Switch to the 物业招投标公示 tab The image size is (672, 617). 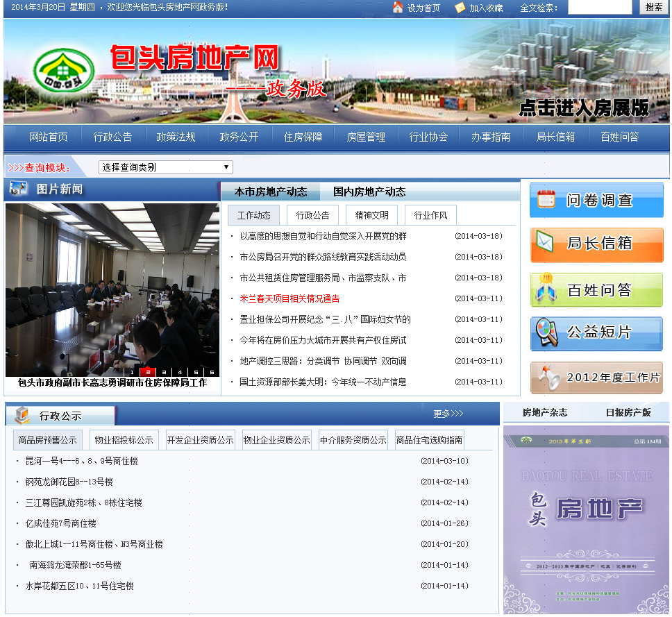[124, 440]
